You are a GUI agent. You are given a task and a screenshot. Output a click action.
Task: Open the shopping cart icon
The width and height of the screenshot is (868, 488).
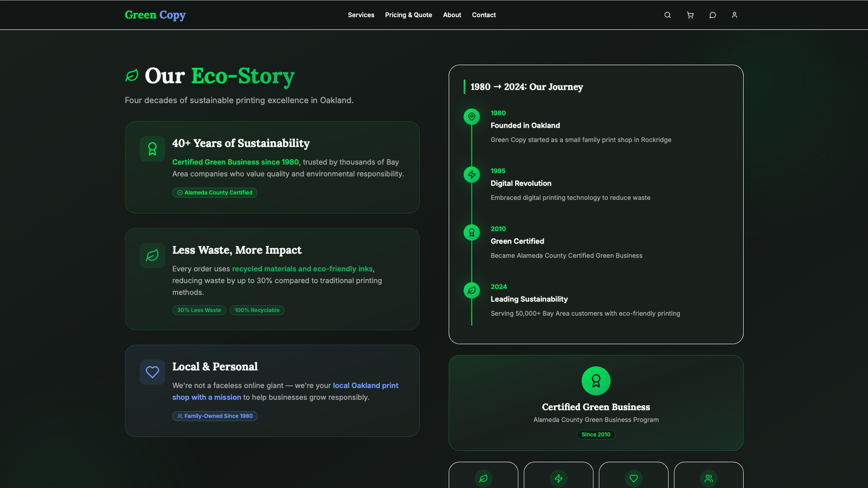pos(690,15)
